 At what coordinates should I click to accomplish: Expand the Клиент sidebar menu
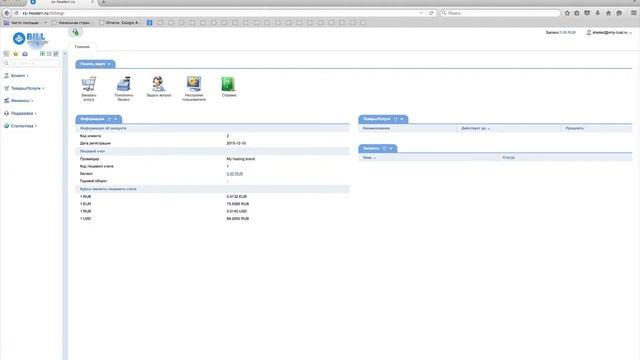point(17,76)
